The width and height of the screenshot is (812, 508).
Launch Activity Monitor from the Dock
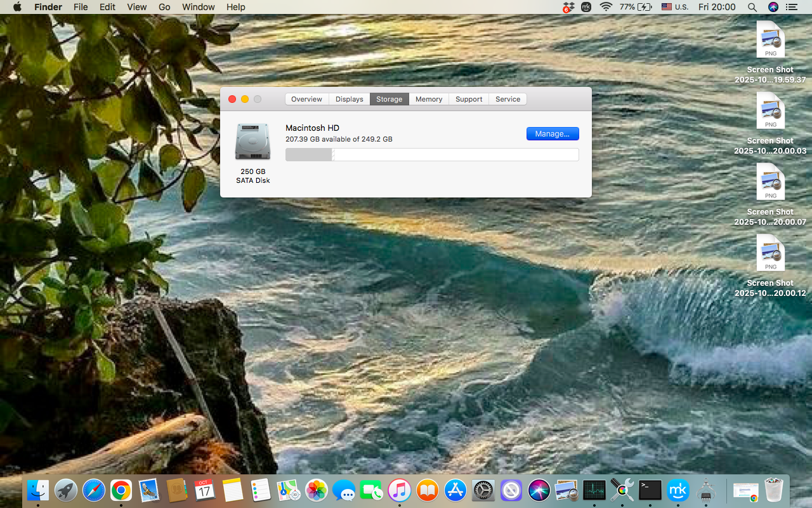point(594,490)
